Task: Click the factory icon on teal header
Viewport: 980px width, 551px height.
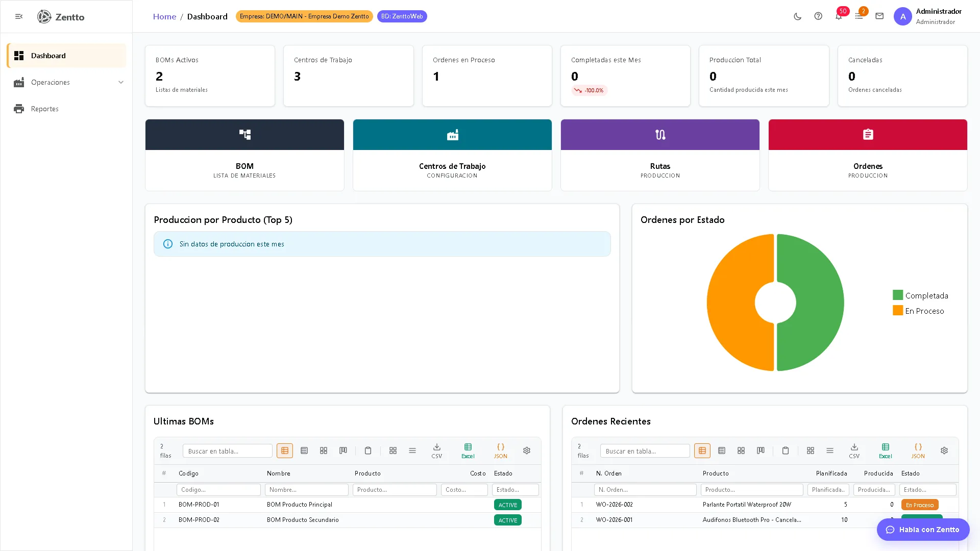Action: [452, 135]
